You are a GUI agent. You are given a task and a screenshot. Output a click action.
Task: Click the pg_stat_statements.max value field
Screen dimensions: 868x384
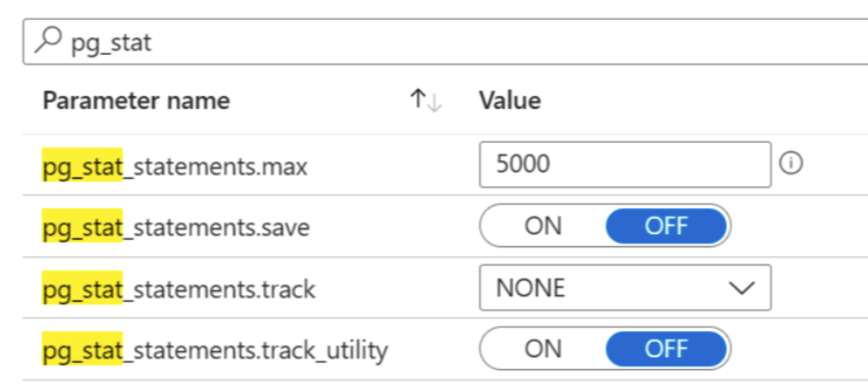(625, 165)
